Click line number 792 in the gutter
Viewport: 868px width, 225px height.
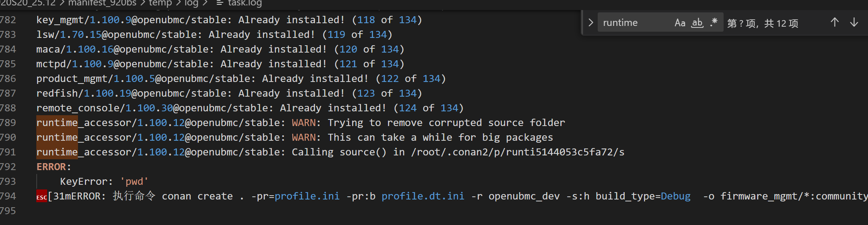8,167
